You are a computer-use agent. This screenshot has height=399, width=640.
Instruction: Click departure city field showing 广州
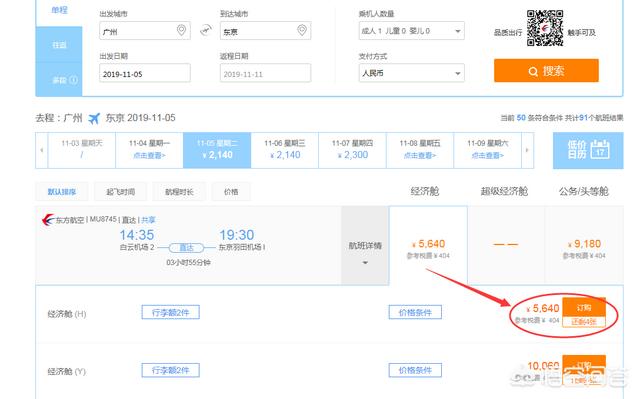pyautogui.click(x=144, y=31)
